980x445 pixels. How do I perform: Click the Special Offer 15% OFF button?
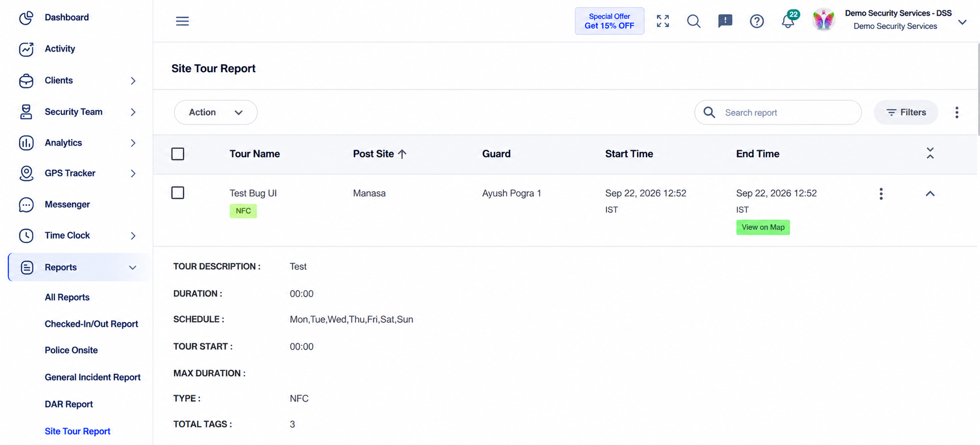[609, 21]
